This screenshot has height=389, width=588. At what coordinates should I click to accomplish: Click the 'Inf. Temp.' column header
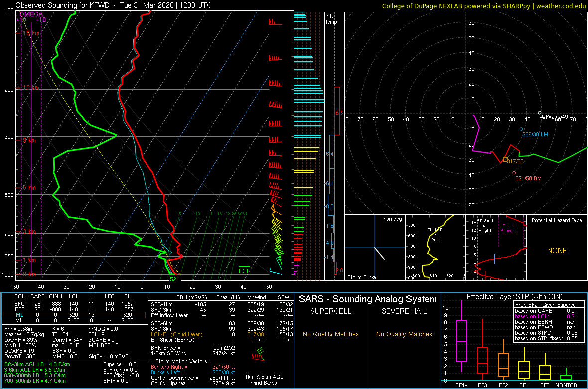pyautogui.click(x=332, y=19)
